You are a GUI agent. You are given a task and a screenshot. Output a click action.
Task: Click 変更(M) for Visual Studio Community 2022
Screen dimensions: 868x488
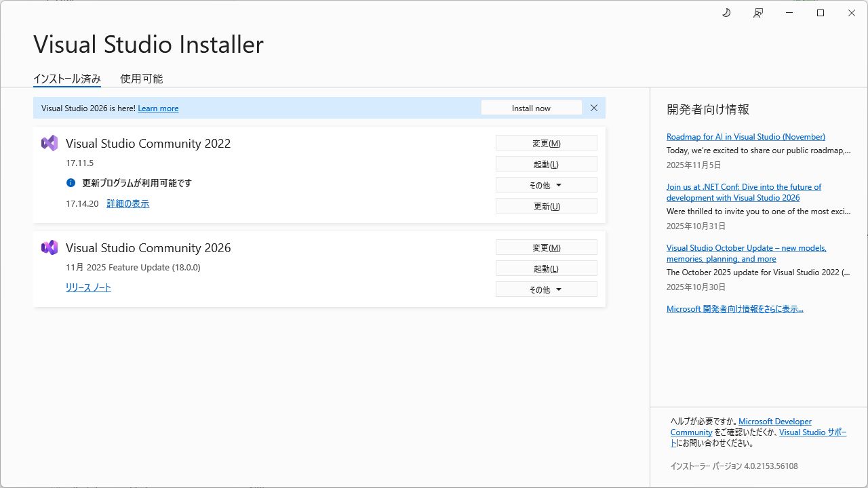546,143
